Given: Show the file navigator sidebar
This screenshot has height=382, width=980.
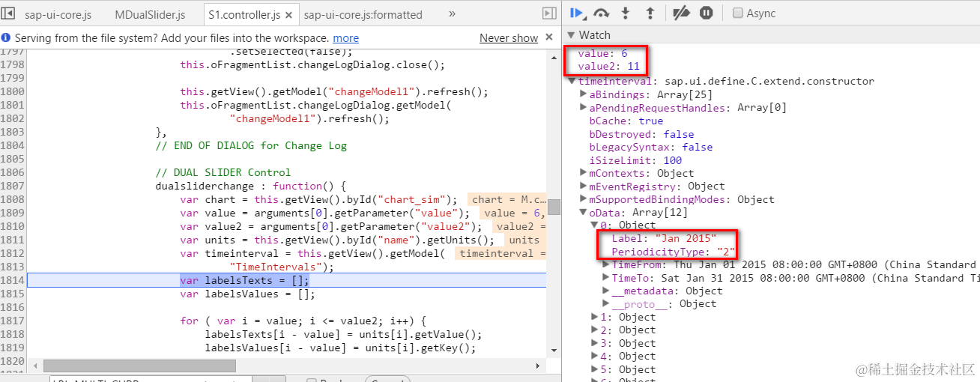Looking at the screenshot, I should click(x=9, y=14).
